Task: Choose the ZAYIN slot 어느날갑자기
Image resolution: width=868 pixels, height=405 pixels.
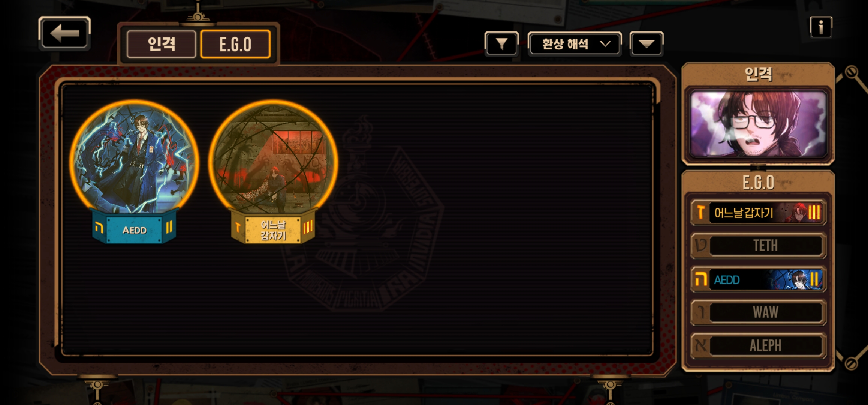Action: tap(759, 213)
